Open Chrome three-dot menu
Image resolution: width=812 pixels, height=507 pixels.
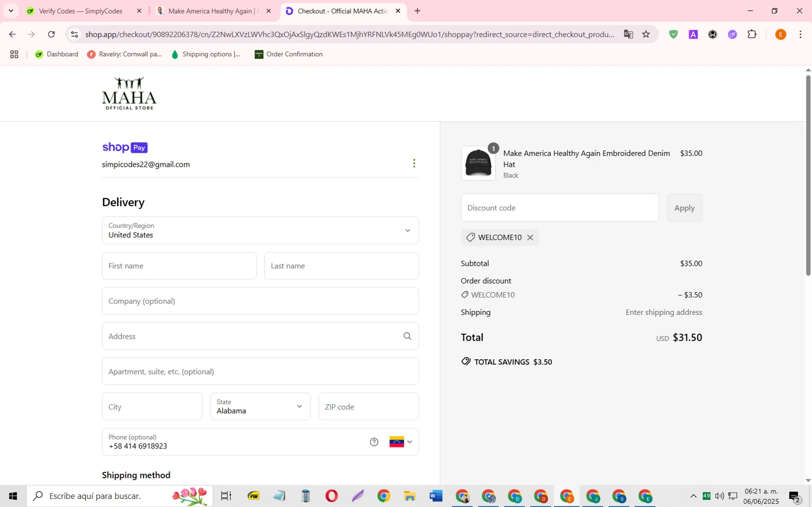click(x=800, y=35)
